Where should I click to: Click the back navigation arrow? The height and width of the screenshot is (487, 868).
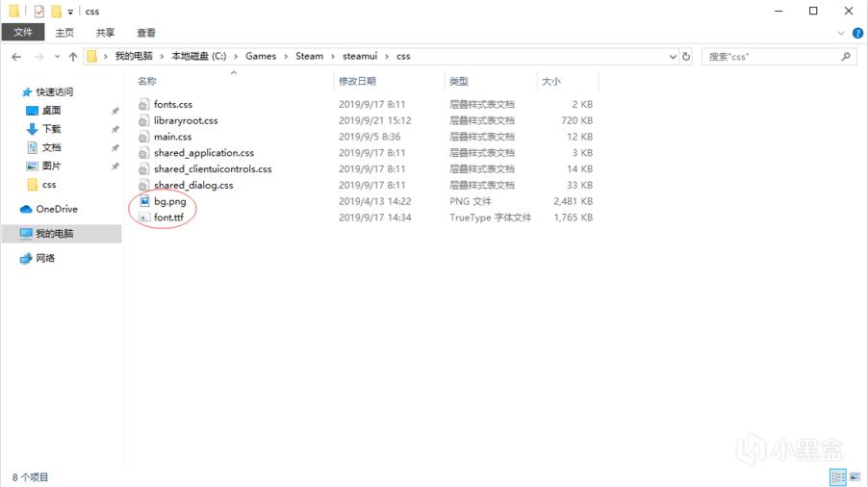point(15,57)
